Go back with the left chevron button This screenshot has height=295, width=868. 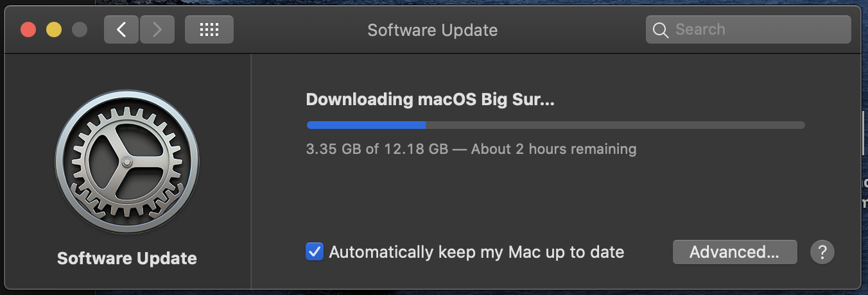(x=121, y=29)
